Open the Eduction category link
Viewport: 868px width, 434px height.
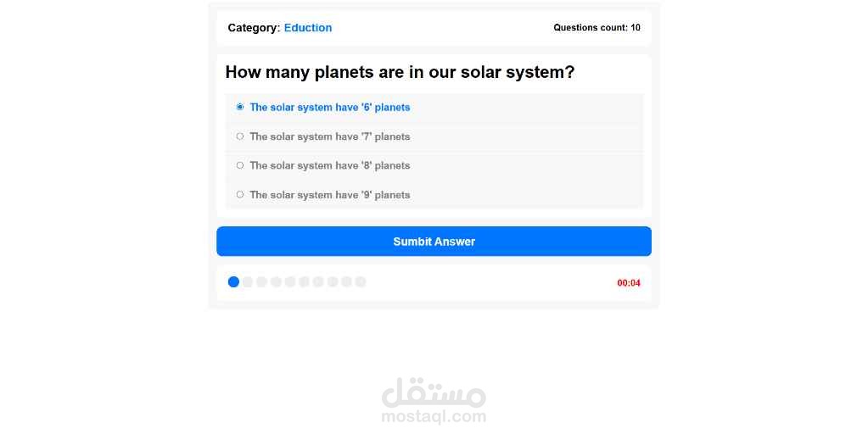308,28
